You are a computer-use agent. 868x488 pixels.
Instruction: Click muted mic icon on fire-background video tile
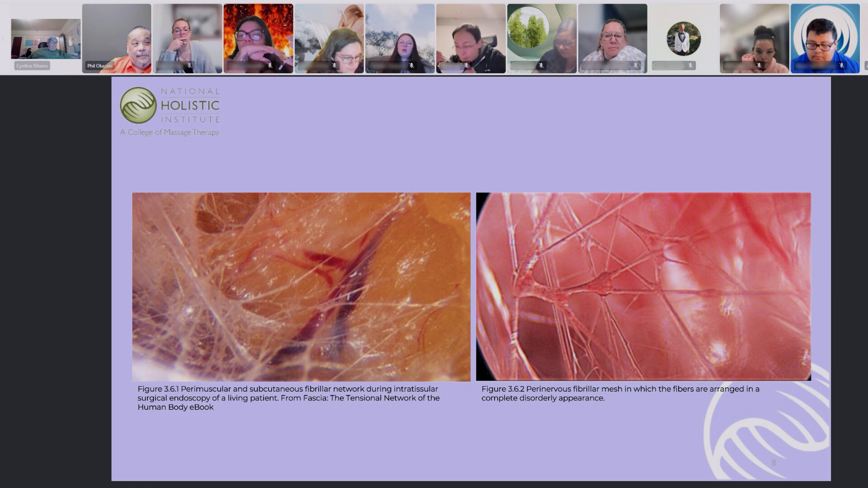click(270, 66)
